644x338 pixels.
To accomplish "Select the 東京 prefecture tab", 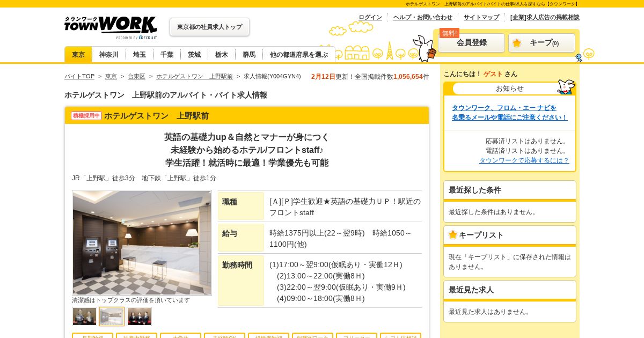I will click(x=78, y=54).
